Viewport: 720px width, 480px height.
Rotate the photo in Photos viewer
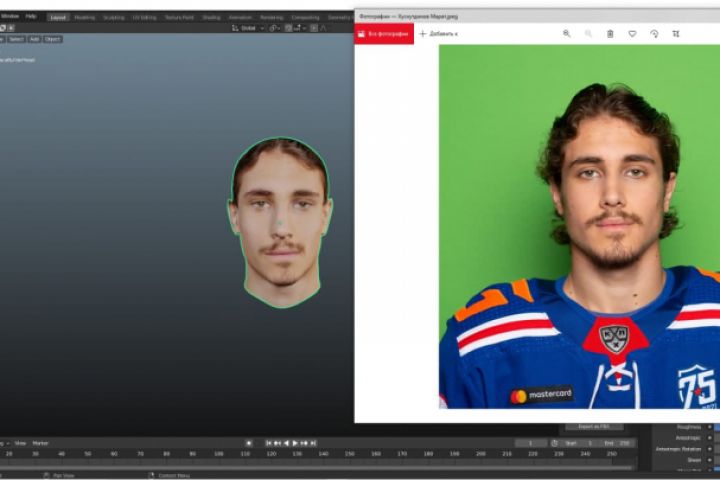point(654,34)
